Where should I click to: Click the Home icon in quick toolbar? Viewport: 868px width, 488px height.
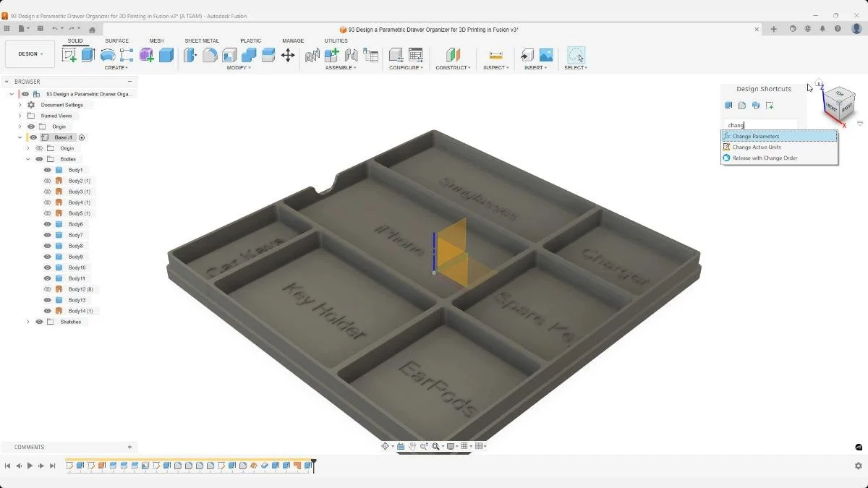pos(92,30)
